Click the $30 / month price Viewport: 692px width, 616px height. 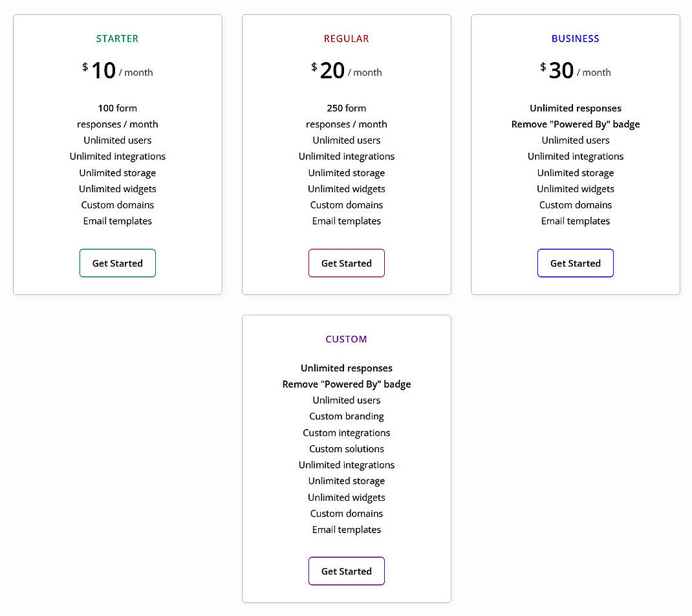click(x=575, y=71)
